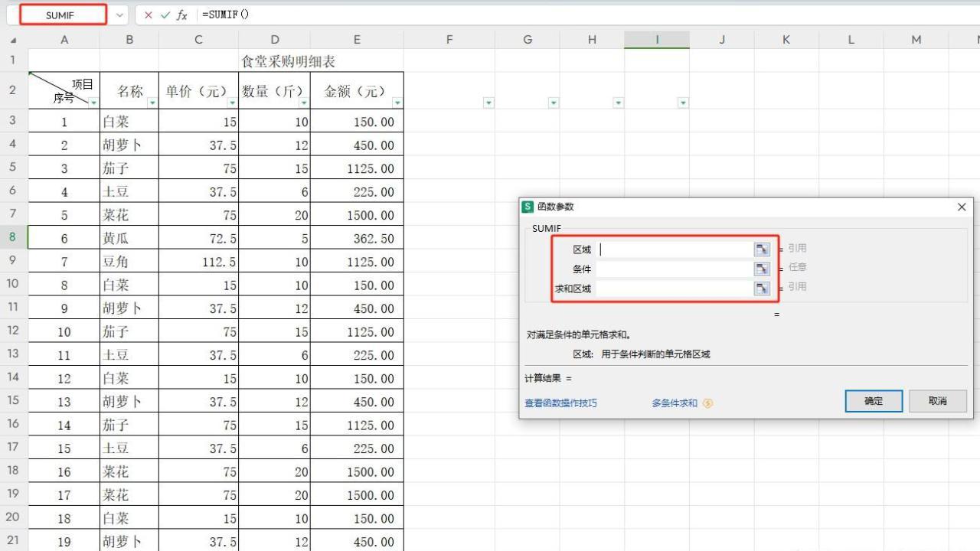Click the 胡萝卜 cell in row 4
980x551 pixels.
(129, 145)
